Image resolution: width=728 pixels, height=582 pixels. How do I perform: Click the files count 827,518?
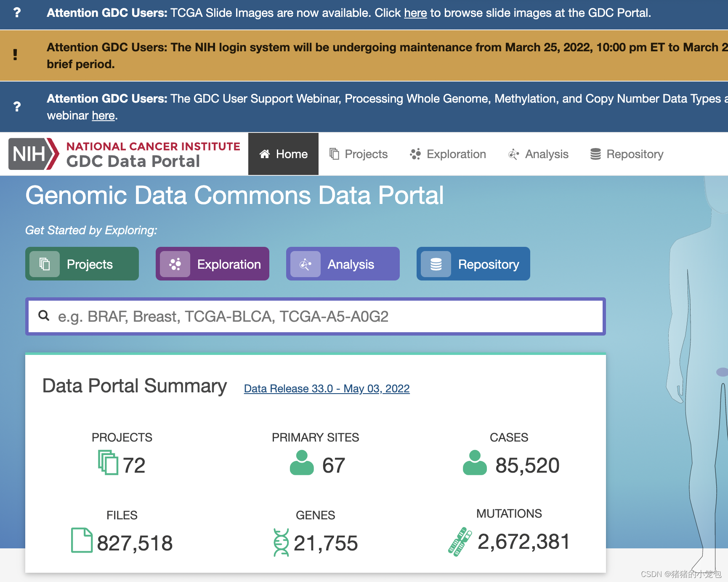(x=135, y=543)
